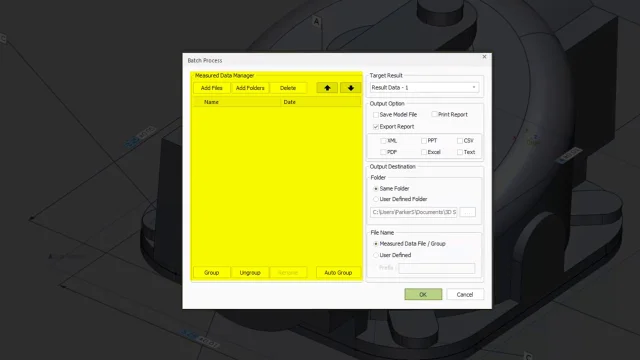
Task: Click the Add Files button
Action: pos(211,88)
